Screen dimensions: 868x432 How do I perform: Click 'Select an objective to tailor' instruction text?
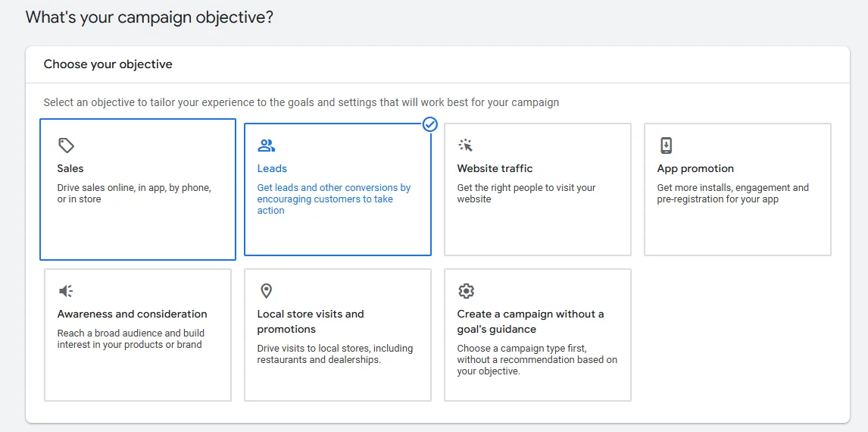[301, 102]
